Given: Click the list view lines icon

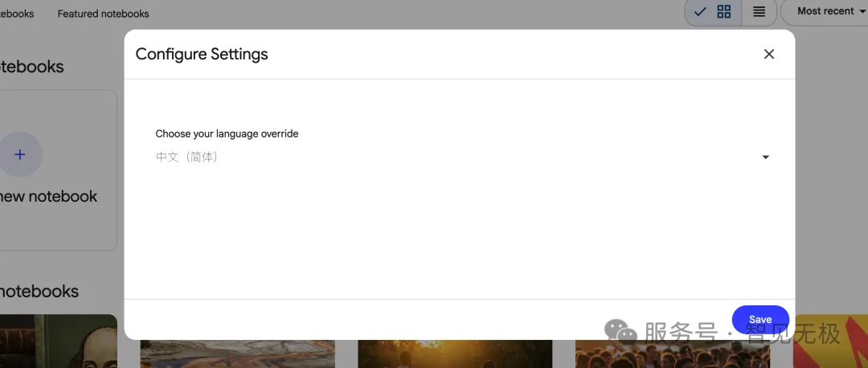Looking at the screenshot, I should point(759,11).
